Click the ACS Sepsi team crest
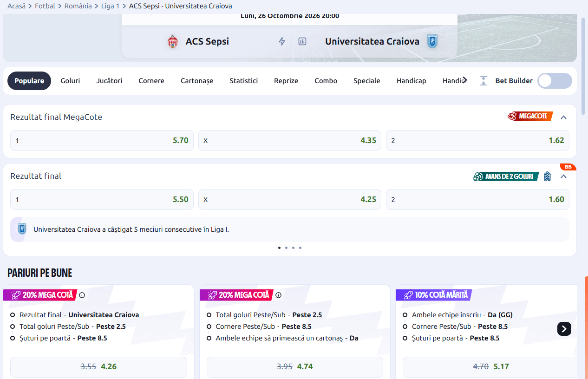 pos(173,41)
